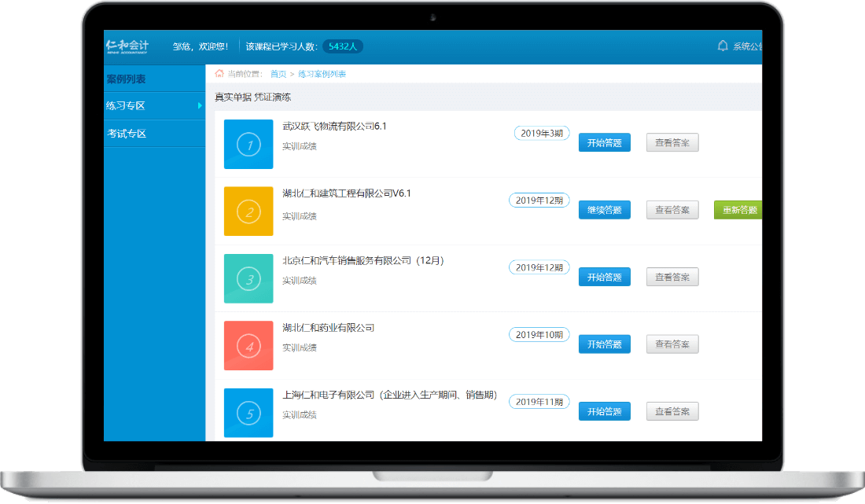Switch to 练习专区 section
The image size is (865, 504).
[125, 105]
